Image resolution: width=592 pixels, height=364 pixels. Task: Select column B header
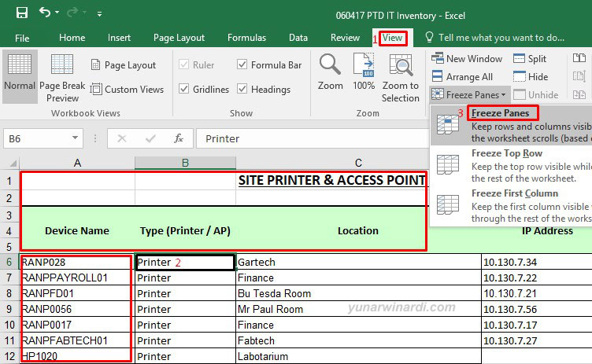tap(185, 163)
